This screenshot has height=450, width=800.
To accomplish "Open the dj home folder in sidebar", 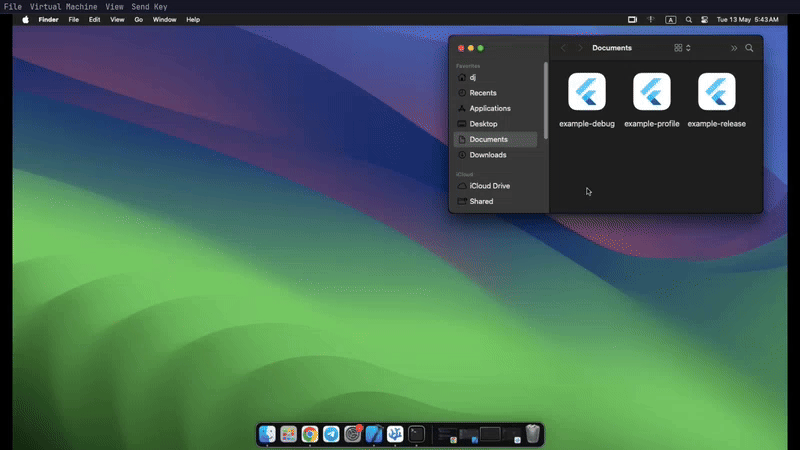I will pyautogui.click(x=495, y=78).
